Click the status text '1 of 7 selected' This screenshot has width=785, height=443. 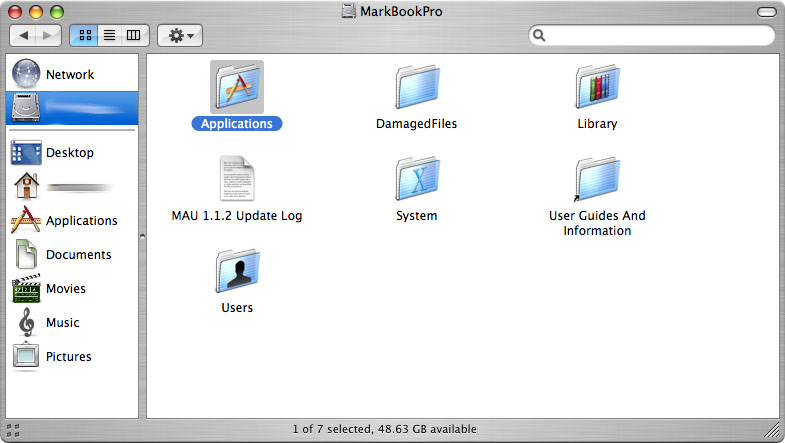pyautogui.click(x=331, y=429)
